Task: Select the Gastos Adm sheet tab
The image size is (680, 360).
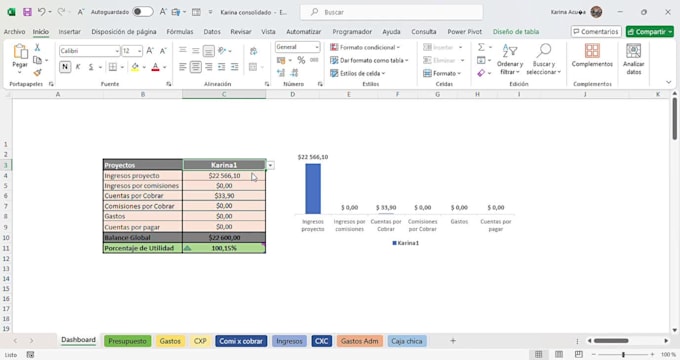Action: (x=360, y=341)
